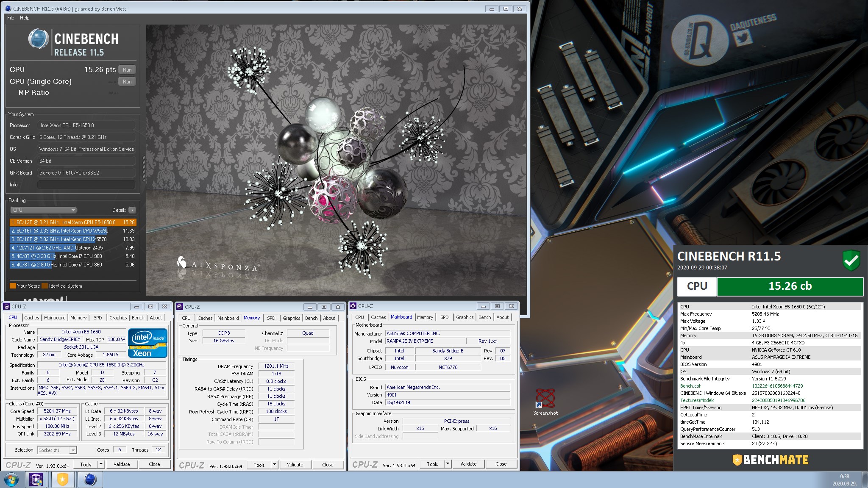Expand Tools dropdown arrow in CPU window

pos(101,464)
